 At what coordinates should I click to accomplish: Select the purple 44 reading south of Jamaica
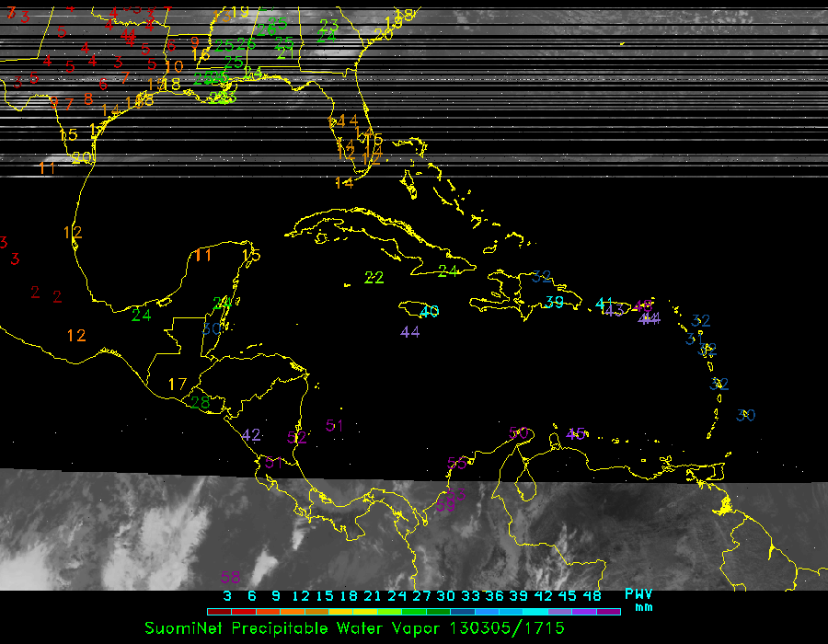click(x=410, y=331)
